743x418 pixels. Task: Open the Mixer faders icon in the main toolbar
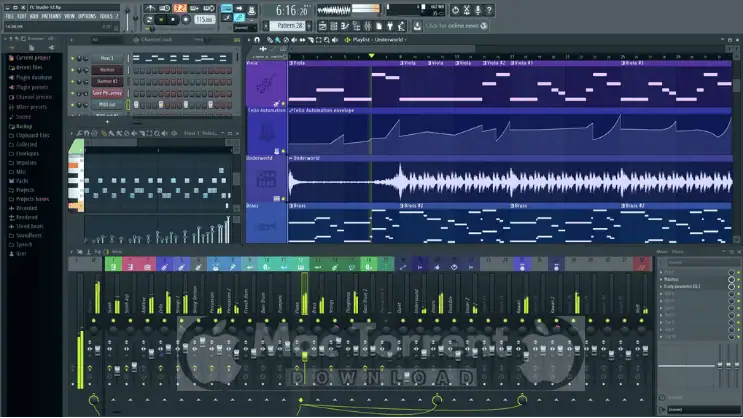coord(368,26)
